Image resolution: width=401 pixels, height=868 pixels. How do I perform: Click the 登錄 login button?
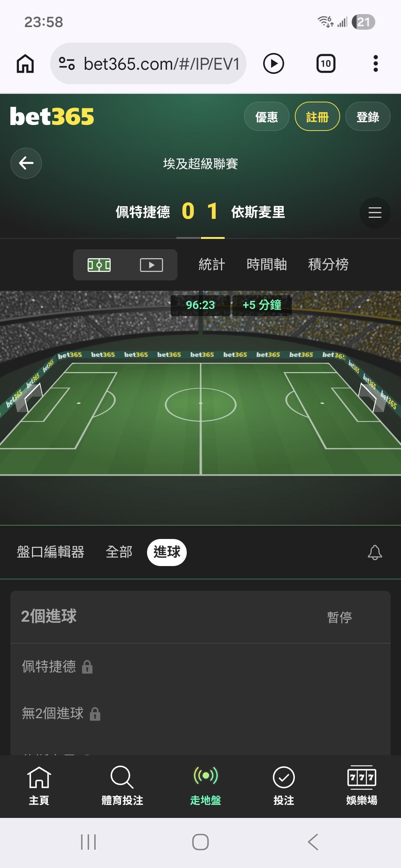coord(368,117)
